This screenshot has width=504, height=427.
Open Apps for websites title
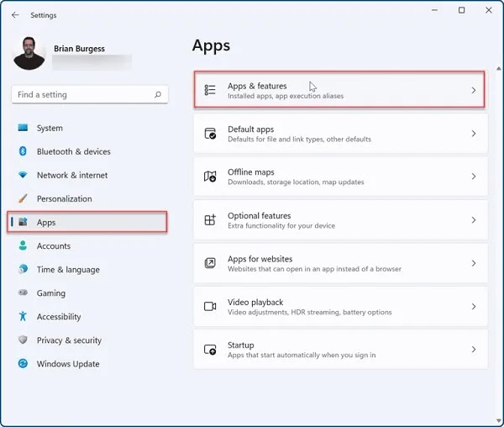[x=260, y=259]
